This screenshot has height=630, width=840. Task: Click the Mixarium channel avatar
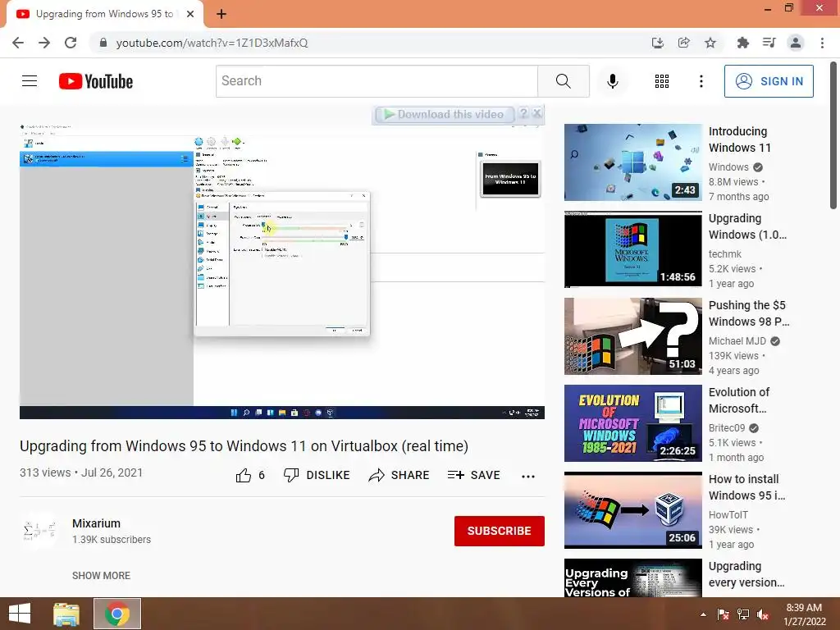[x=39, y=531]
